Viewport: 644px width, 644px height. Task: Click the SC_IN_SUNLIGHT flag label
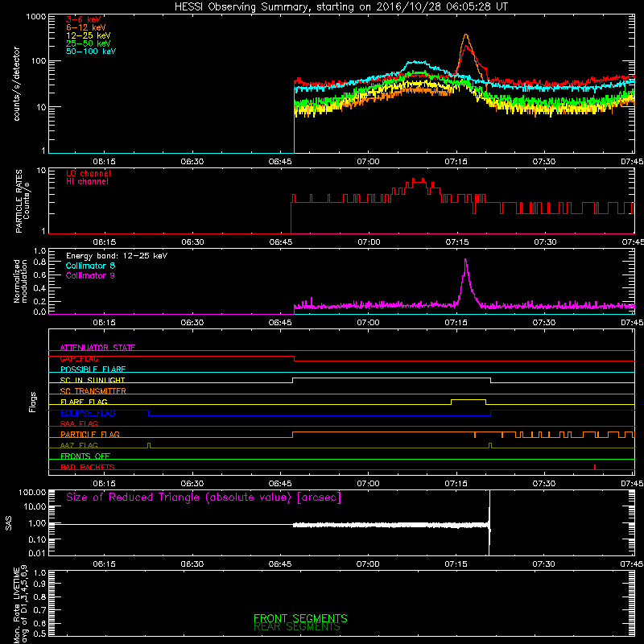point(93,380)
